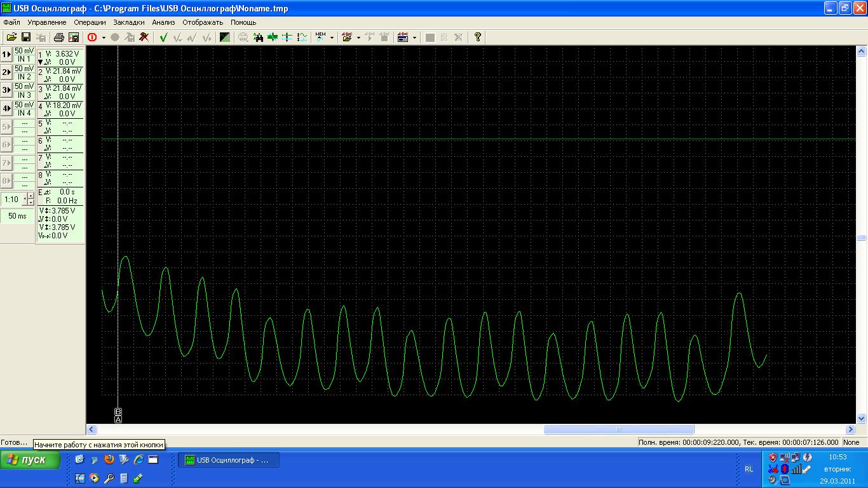Open Help with the question mark icon
The image size is (868, 488).
pyautogui.click(x=478, y=37)
